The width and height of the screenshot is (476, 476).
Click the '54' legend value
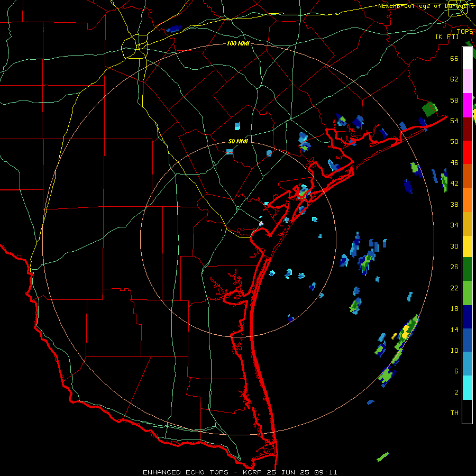(454, 121)
